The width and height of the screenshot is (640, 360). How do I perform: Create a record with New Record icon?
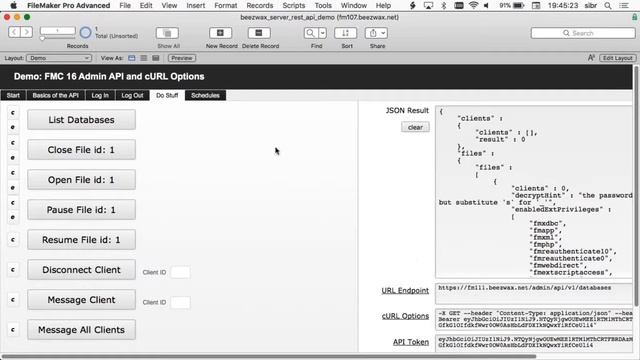pyautogui.click(x=220, y=33)
